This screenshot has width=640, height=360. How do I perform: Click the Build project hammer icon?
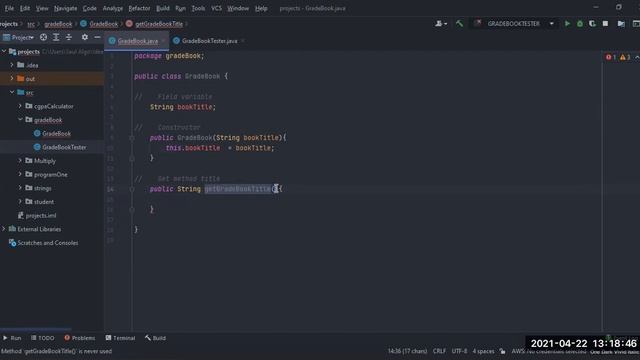[x=459, y=24]
